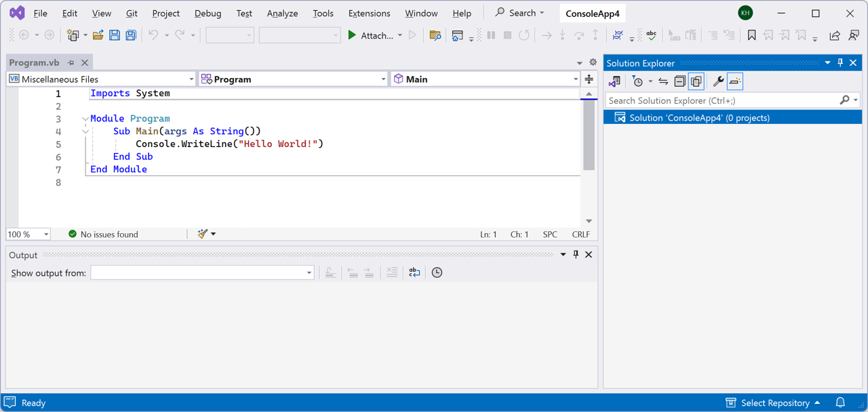Click the clock icon in Output toolbar
This screenshot has width=868, height=412.
click(x=437, y=272)
